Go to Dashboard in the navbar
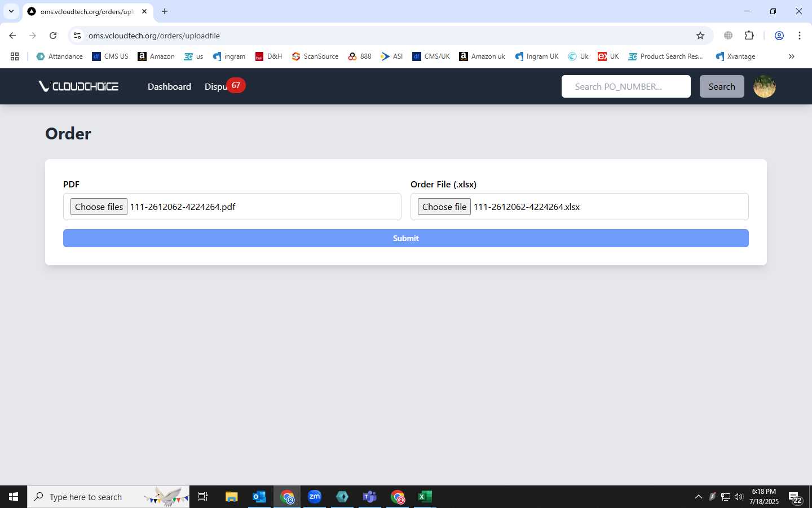The height and width of the screenshot is (508, 812). [x=169, y=86]
